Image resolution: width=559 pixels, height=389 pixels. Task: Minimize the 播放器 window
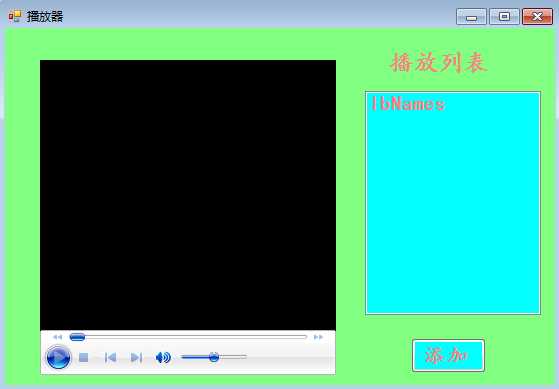point(471,17)
